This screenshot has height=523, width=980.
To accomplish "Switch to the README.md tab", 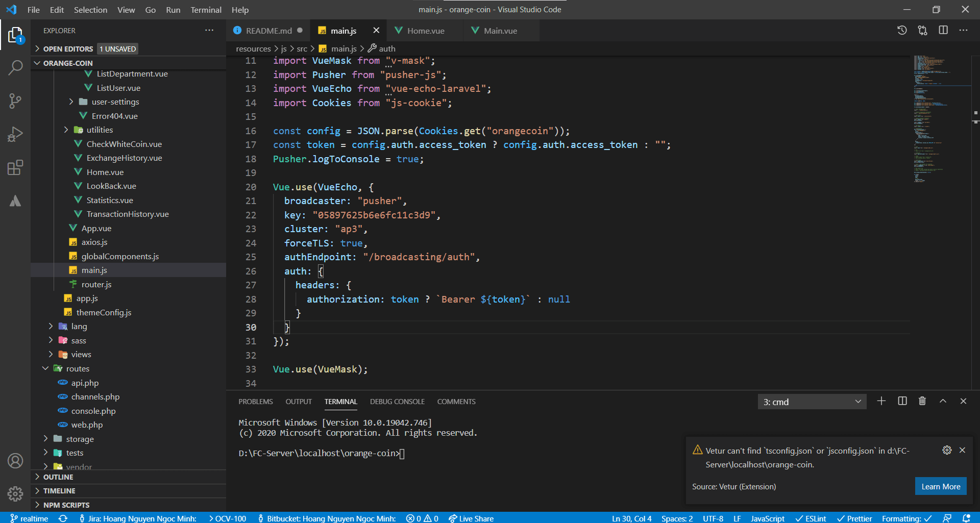I will click(x=268, y=31).
